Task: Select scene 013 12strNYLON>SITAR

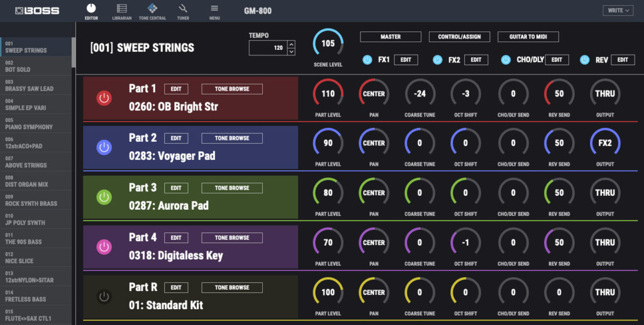Action: 36,277
